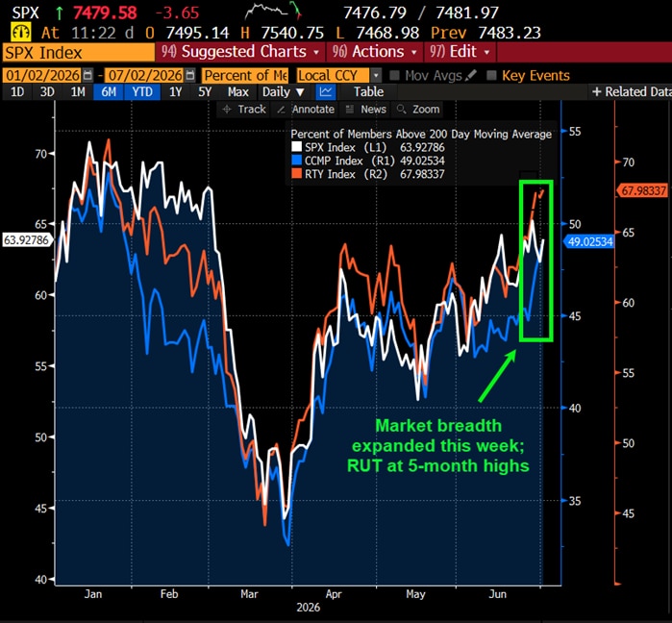This screenshot has width=672, height=623.
Task: Select the 6M range tab
Action: tap(109, 91)
